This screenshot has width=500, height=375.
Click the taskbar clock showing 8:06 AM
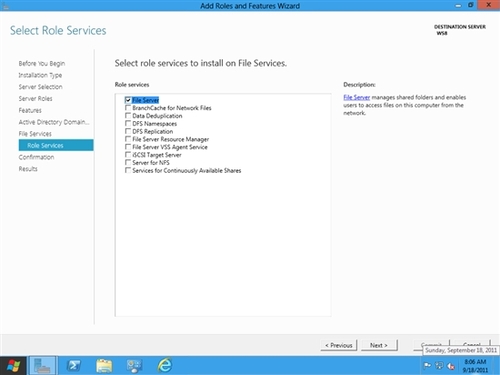coord(475,366)
